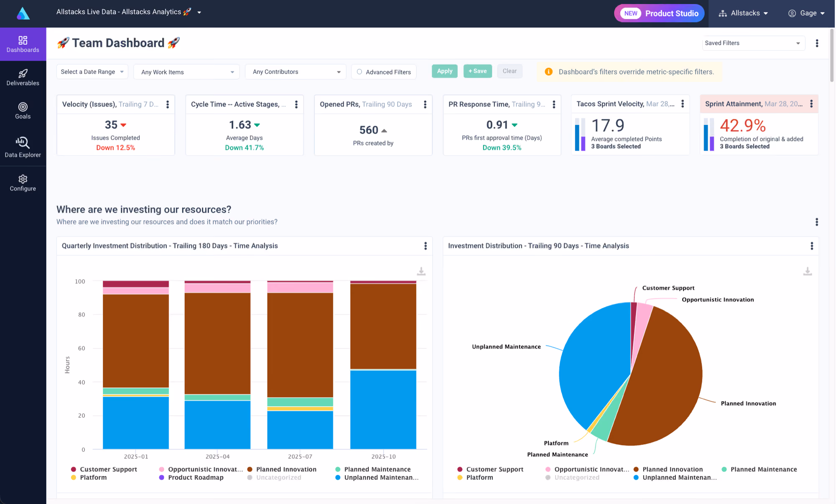Screen dimensions: 836x504
Task: Toggle Platform in pie chart legend
Action: pos(475,477)
